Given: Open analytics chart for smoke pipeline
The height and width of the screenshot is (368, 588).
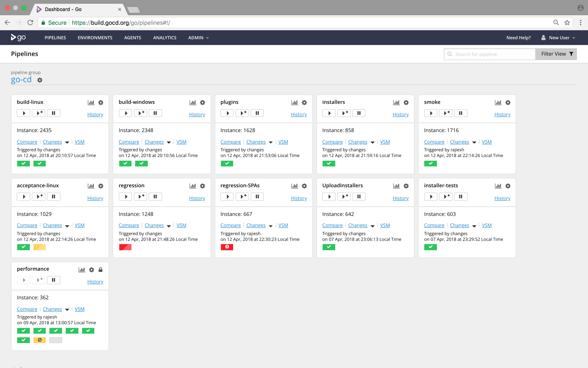Looking at the screenshot, I should pyautogui.click(x=498, y=102).
